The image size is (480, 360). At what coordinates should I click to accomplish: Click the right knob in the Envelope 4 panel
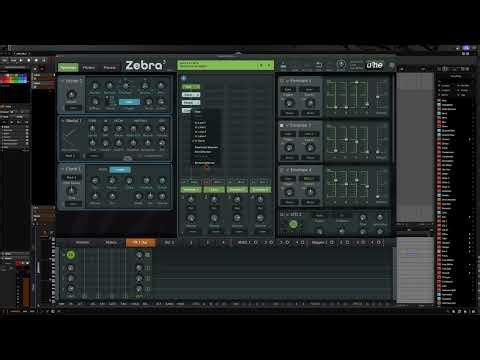coord(310,192)
